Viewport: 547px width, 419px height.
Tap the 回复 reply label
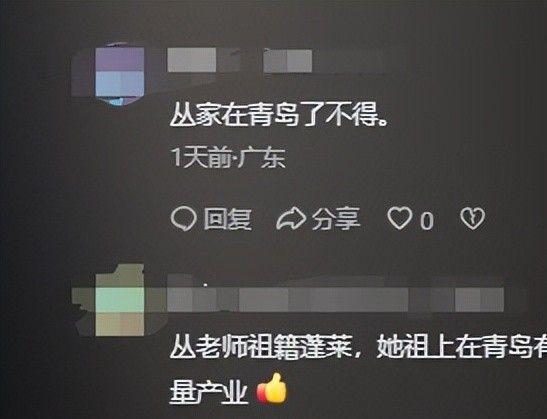(x=227, y=219)
